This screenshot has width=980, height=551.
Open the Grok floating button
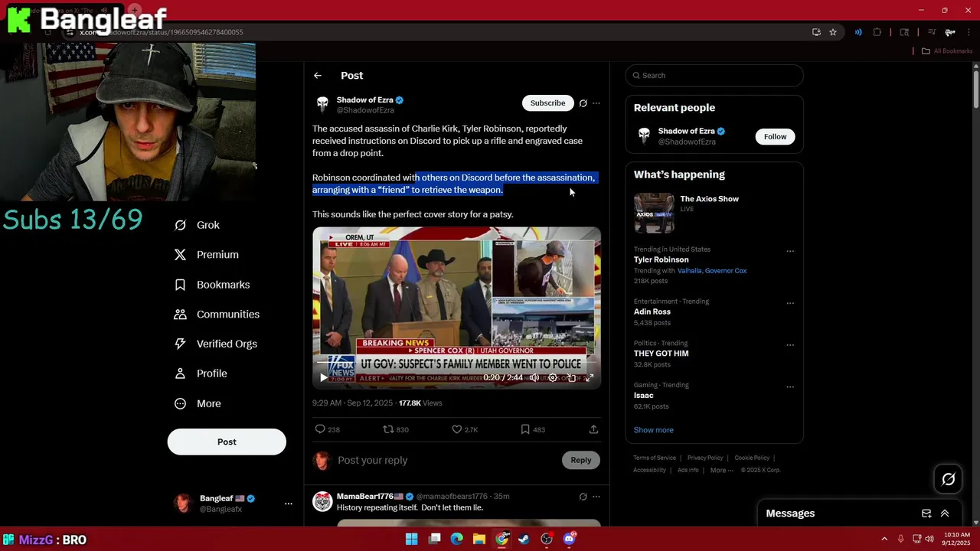pos(949,479)
